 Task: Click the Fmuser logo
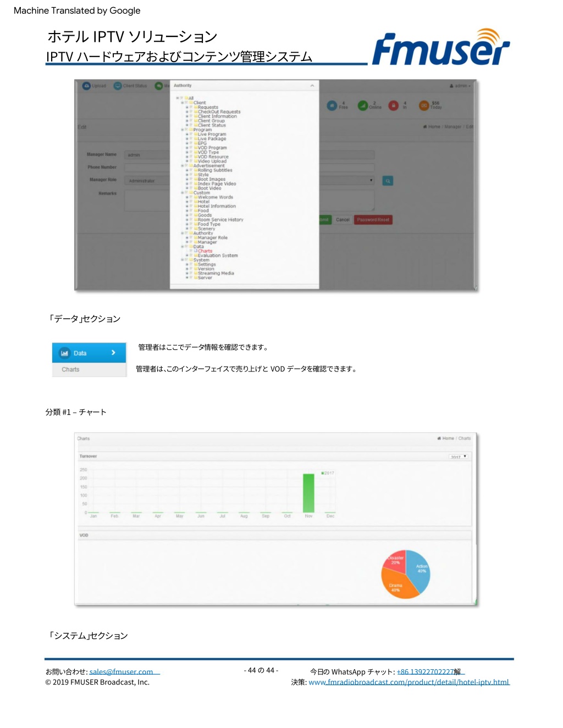click(x=441, y=48)
